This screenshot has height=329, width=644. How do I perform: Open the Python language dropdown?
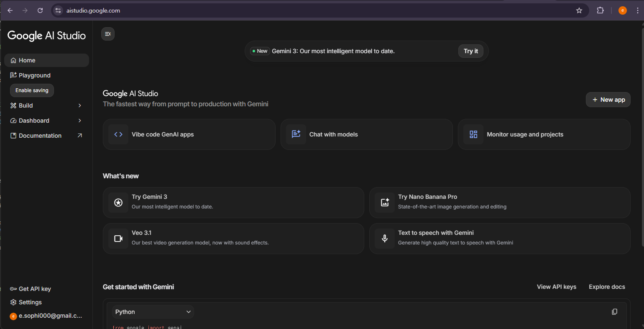[153, 312]
